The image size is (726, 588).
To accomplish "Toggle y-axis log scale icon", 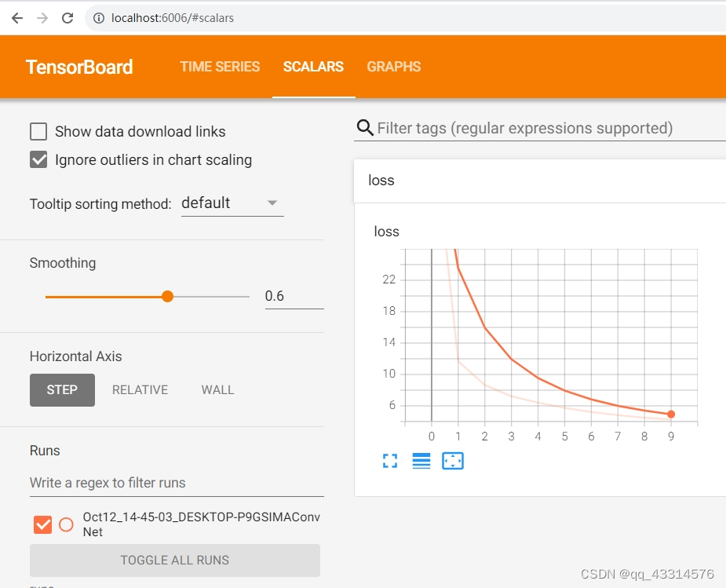I will (421, 461).
